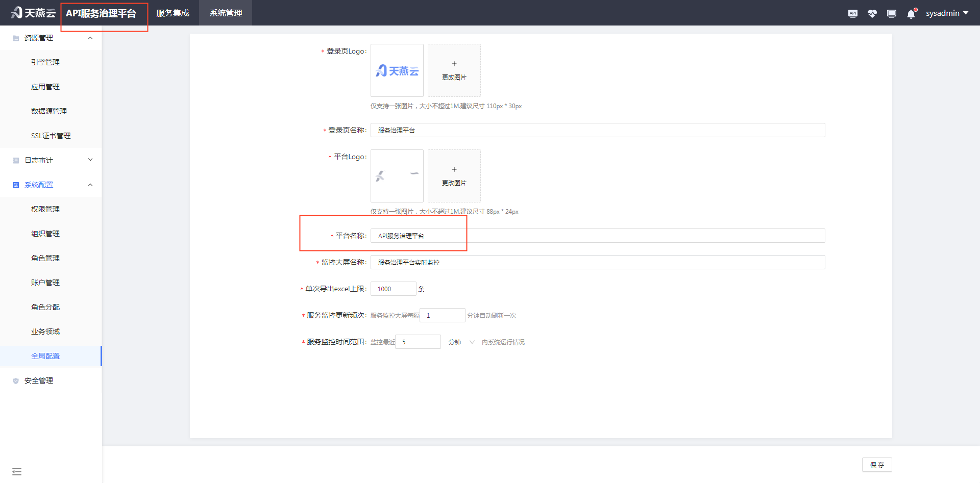Click the 资源管理 folder icon
Viewport: 980px width, 483px height.
16,38
